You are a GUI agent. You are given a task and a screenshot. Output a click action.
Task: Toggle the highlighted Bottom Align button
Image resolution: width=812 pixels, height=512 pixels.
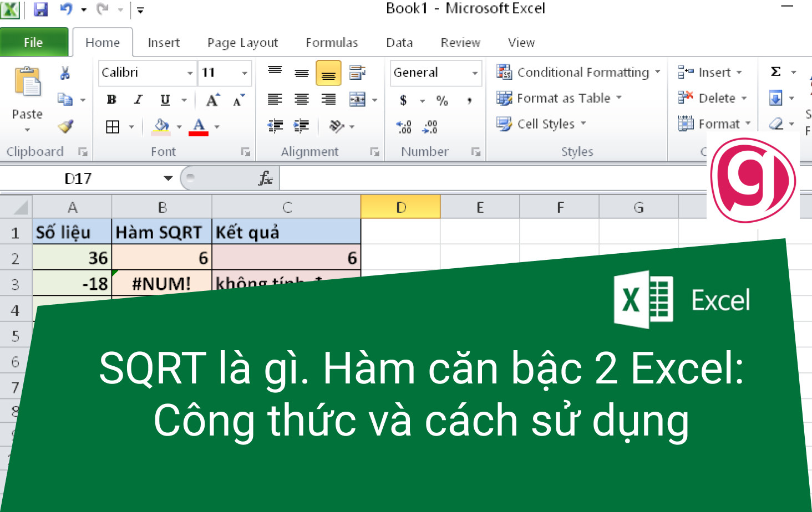click(328, 73)
